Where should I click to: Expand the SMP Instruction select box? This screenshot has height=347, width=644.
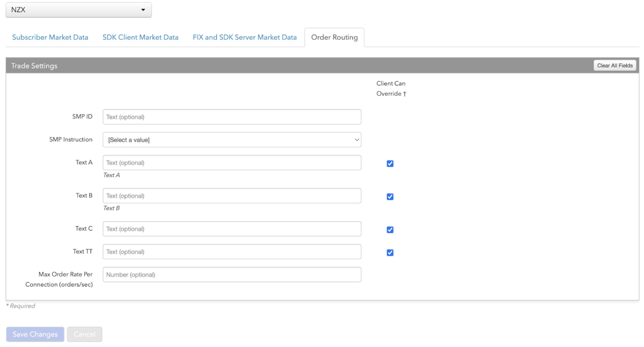pos(232,140)
